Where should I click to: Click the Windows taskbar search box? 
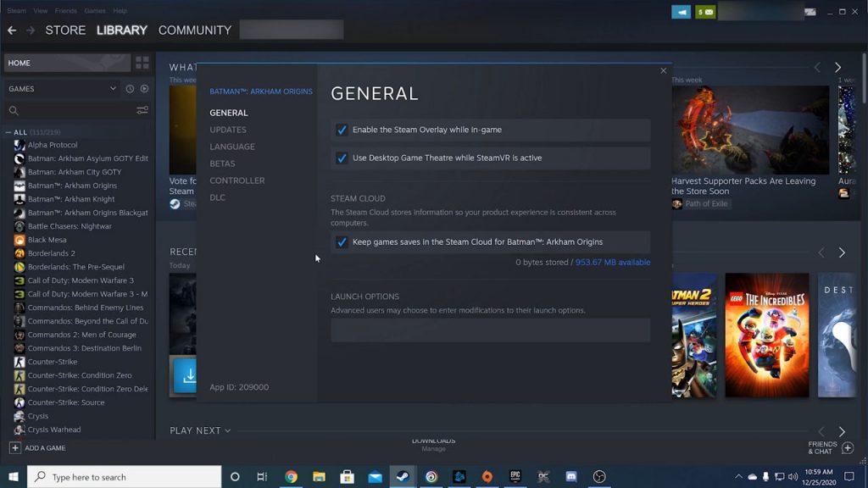(125, 476)
